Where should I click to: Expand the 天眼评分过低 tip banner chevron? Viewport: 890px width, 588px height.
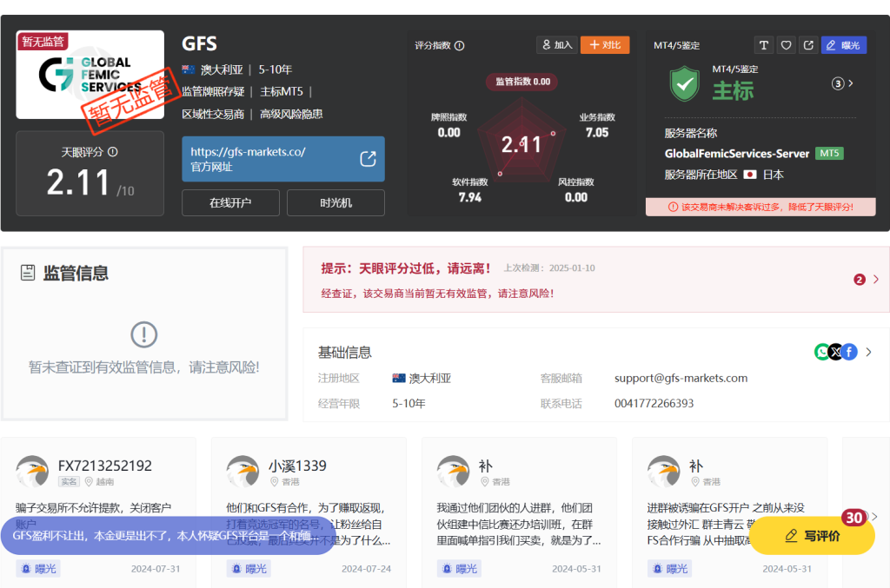(x=876, y=279)
